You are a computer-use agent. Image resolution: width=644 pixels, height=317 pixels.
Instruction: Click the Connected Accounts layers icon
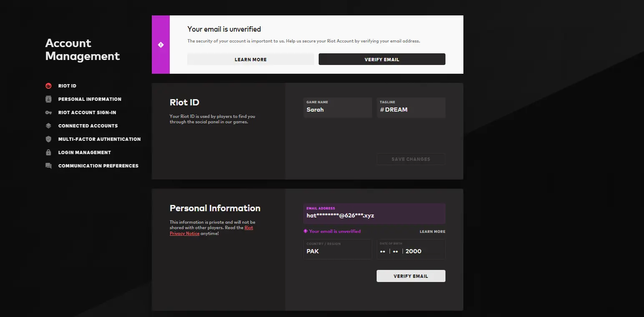(x=48, y=126)
